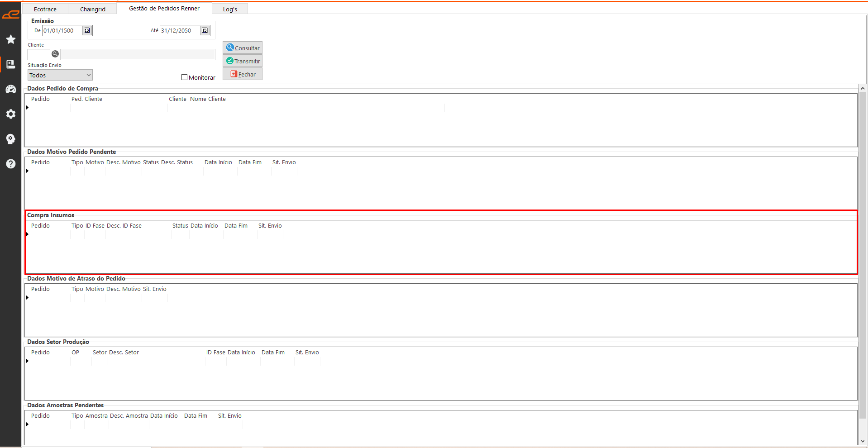868x448 pixels.
Task: Click the scrollbar down arrow
Action: pos(863,441)
